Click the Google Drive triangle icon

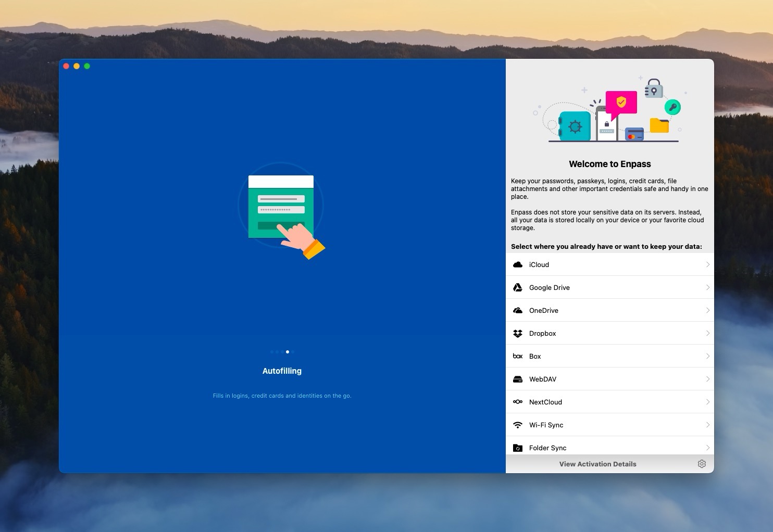518,287
